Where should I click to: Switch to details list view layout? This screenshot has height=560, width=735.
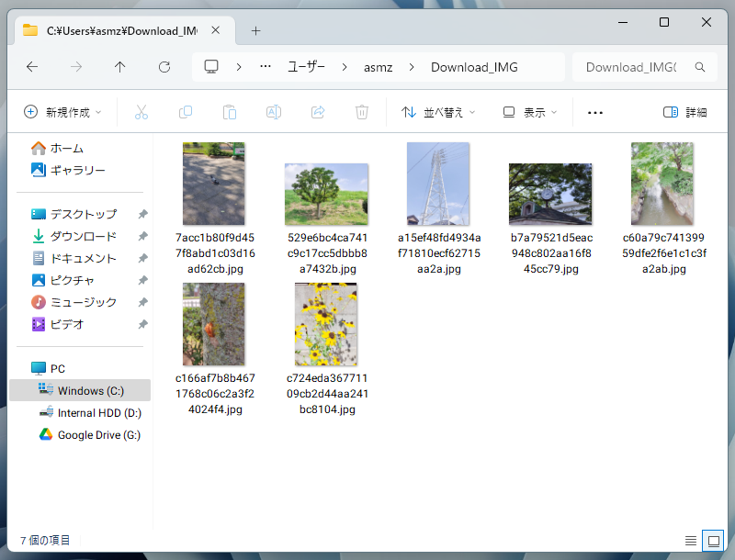[x=691, y=540]
